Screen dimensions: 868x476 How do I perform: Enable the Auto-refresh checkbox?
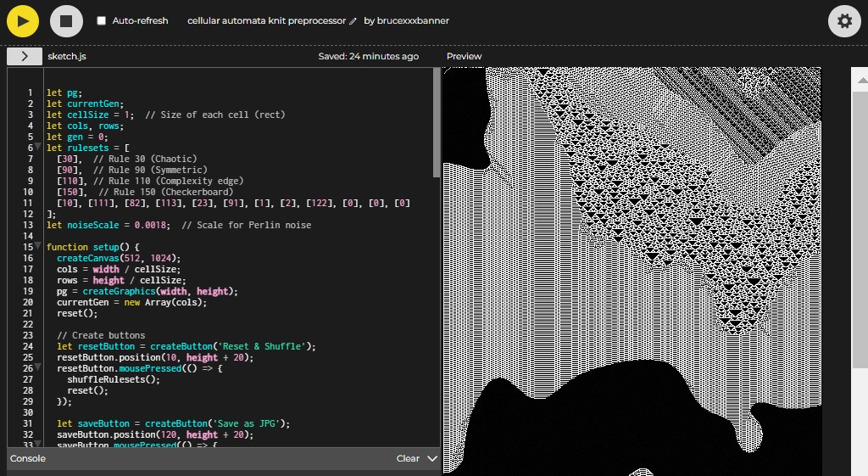coord(102,20)
